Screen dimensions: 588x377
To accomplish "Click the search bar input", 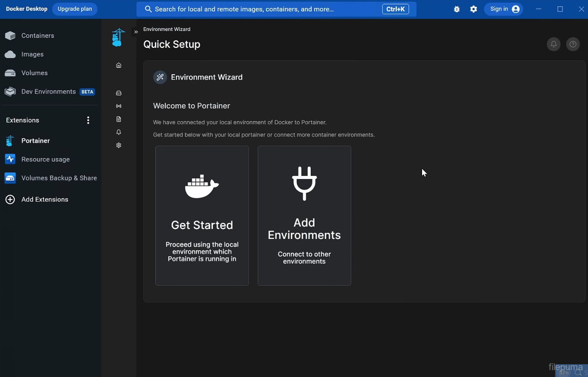I will pyautogui.click(x=276, y=9).
